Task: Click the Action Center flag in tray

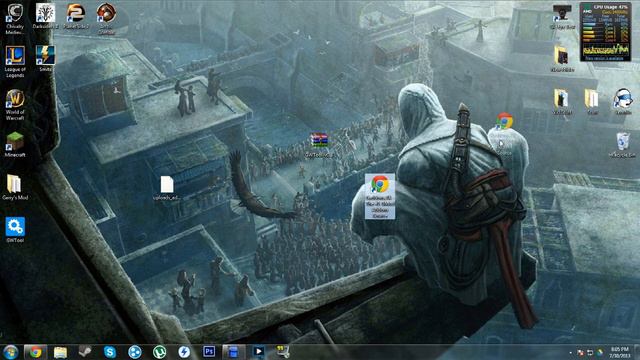Action: coord(580,352)
